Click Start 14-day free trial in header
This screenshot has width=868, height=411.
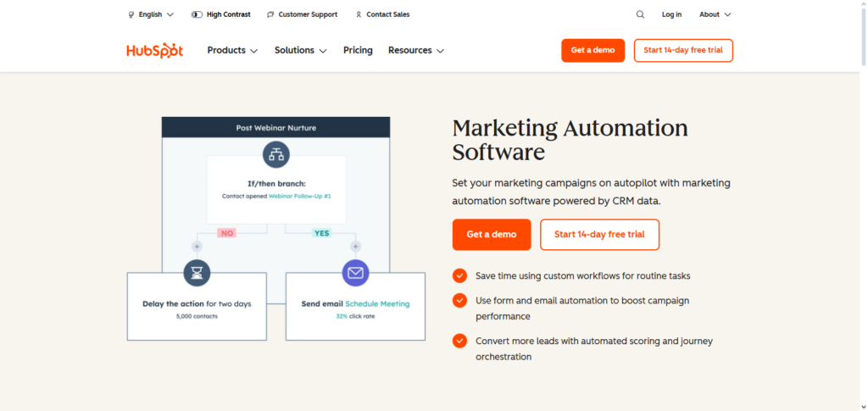coord(683,50)
